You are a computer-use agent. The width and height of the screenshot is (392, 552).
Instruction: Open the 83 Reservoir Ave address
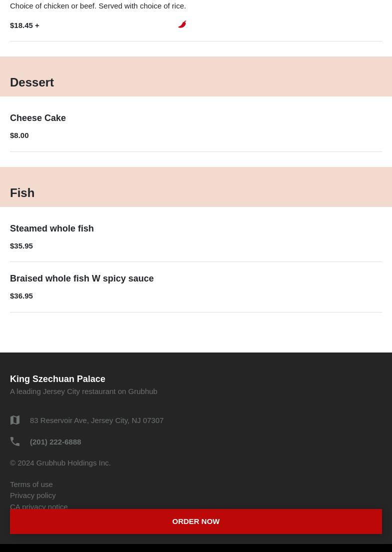click(97, 420)
